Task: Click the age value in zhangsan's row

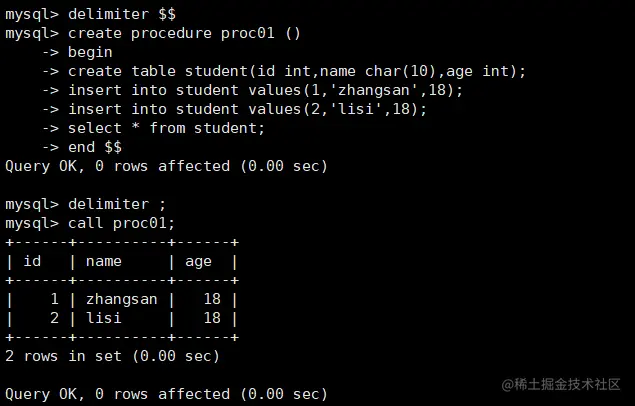Action: click(211, 299)
